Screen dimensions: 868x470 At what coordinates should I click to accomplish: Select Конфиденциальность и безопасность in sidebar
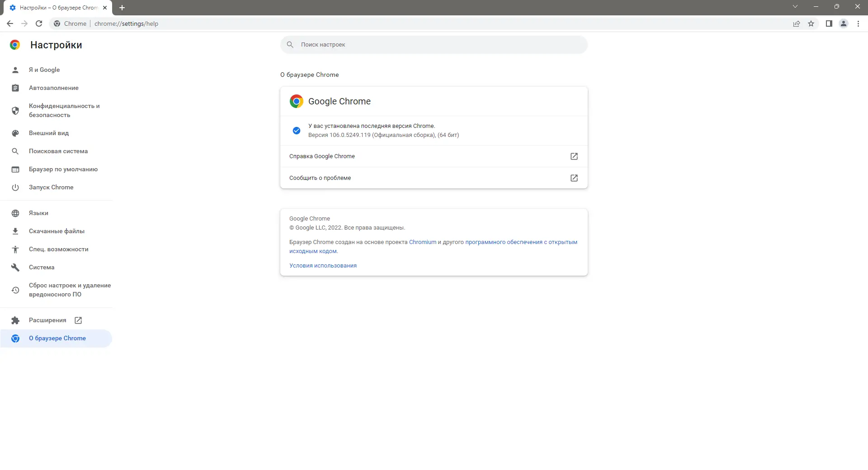tap(64, 111)
